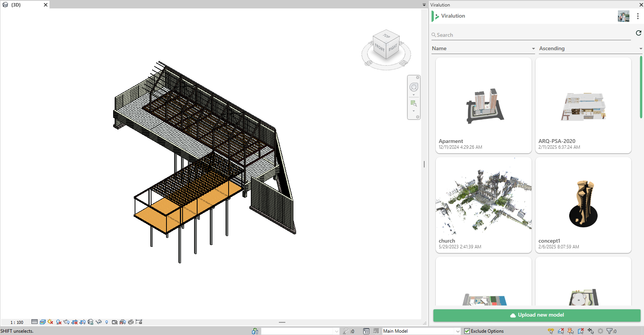Close the navigation bar

pos(418,77)
